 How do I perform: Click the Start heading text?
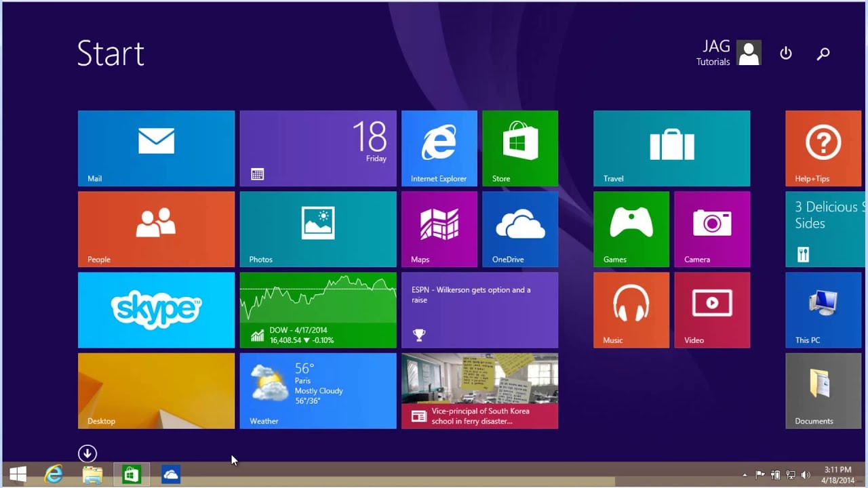tap(111, 54)
